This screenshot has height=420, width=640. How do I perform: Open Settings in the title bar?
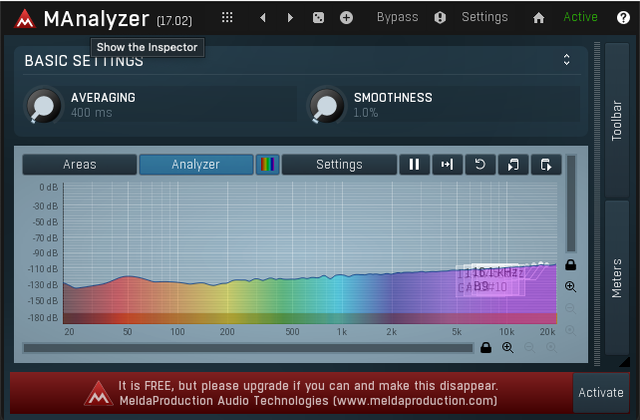click(x=484, y=17)
